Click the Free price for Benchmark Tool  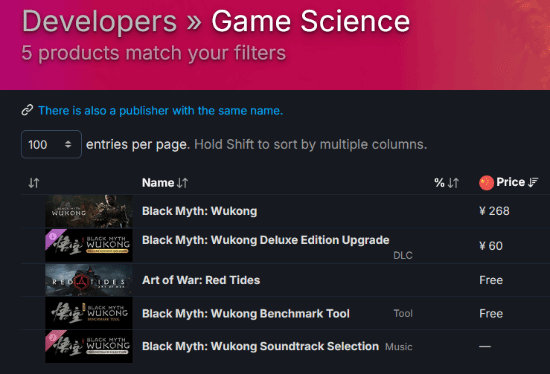[491, 313]
